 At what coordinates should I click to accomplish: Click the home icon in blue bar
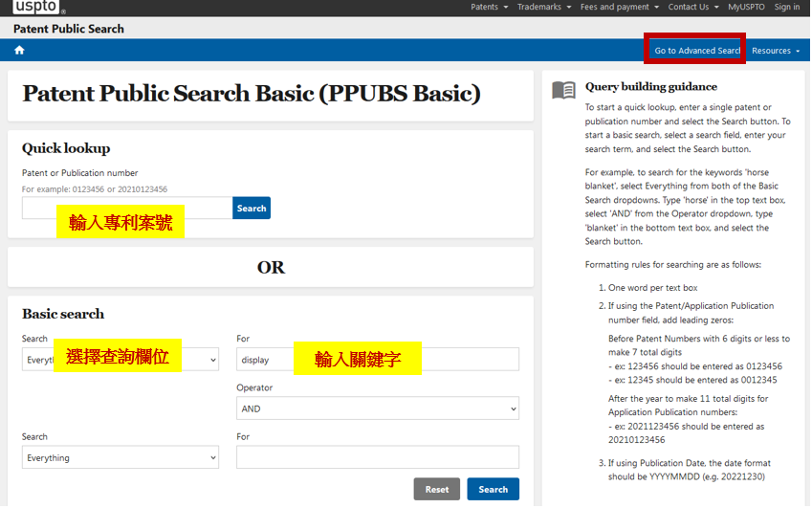(x=20, y=51)
